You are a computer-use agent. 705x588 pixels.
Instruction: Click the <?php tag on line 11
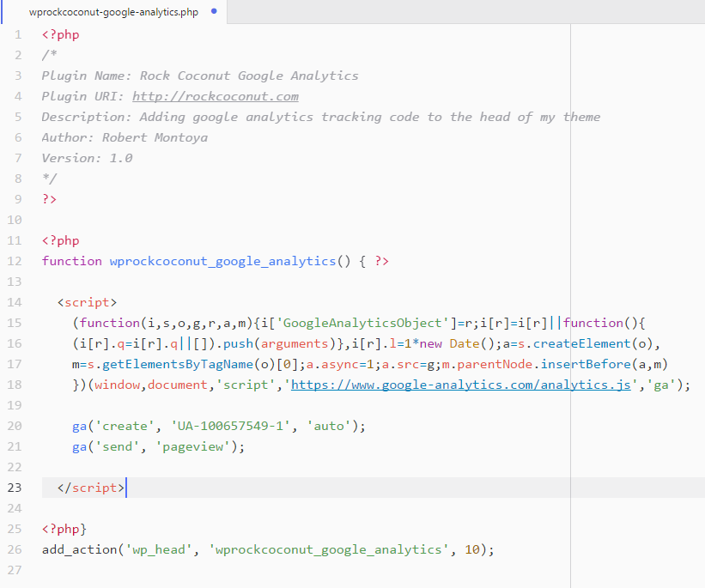[61, 241]
